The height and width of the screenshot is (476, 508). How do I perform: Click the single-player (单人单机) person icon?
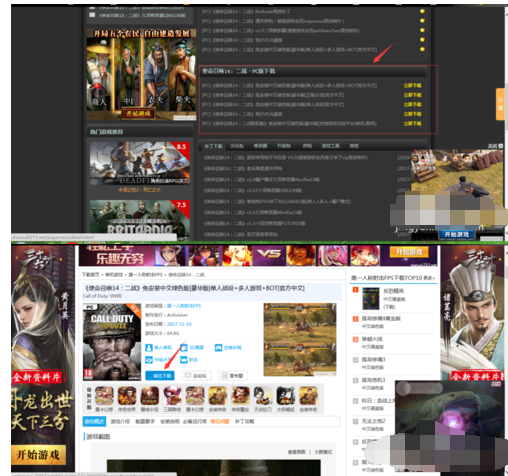point(149,348)
